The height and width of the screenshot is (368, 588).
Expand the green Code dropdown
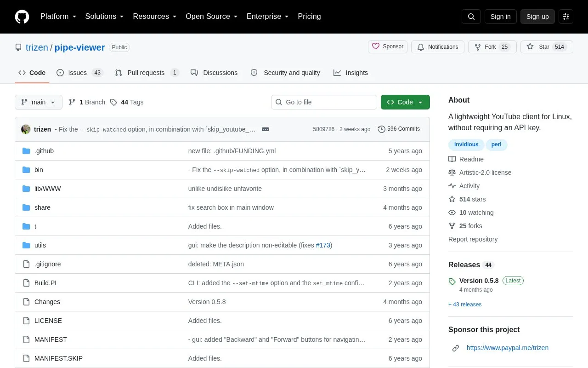pyautogui.click(x=405, y=102)
